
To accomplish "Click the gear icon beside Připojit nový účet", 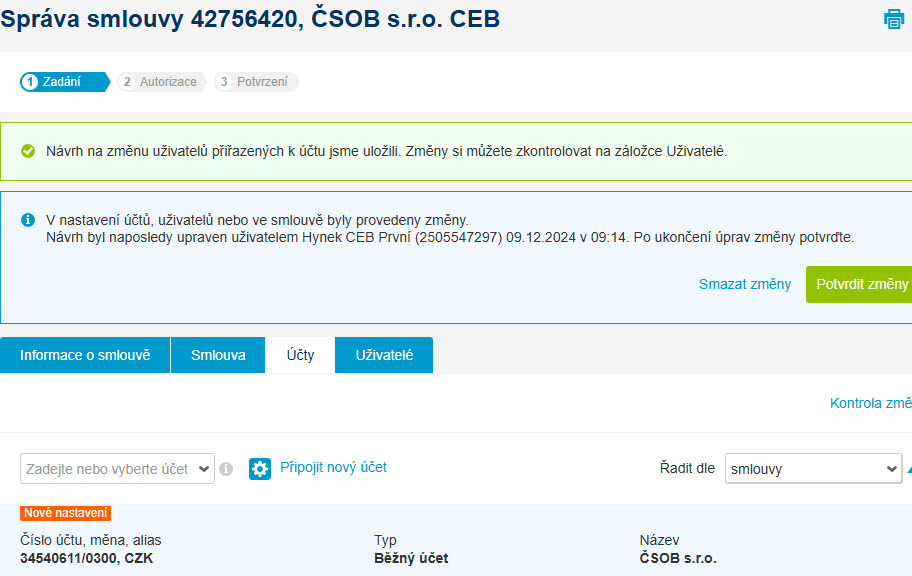I will [260, 468].
